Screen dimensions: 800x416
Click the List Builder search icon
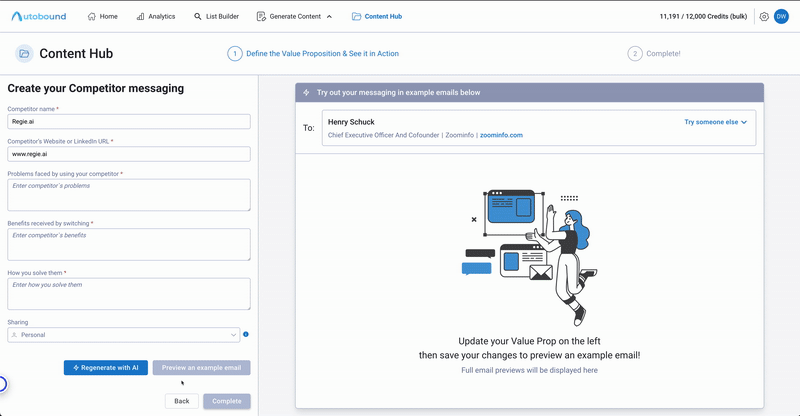point(198,16)
